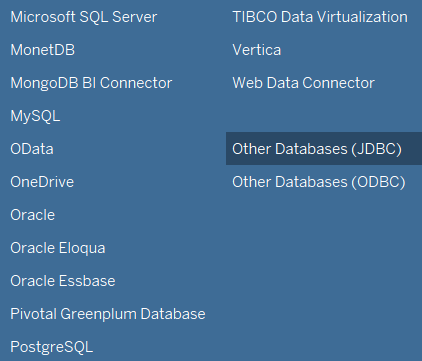Select Other Databases (ODBC)

319,182
